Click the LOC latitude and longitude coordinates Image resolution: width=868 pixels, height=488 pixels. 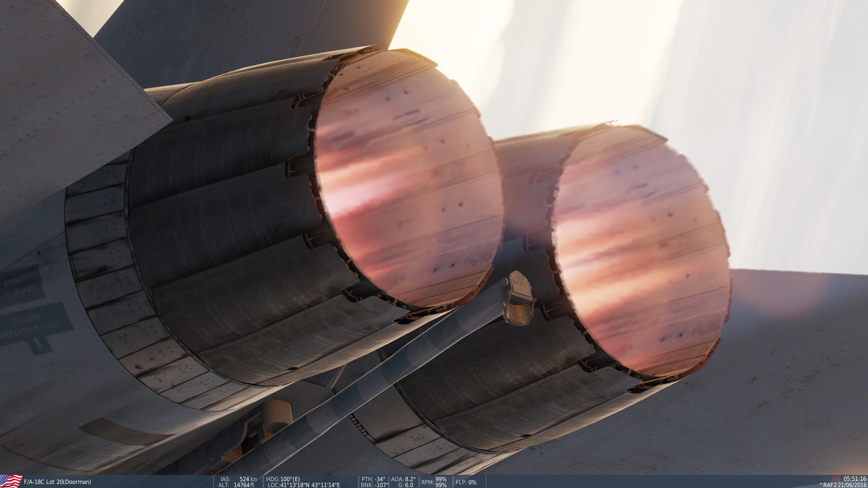pyautogui.click(x=303, y=485)
